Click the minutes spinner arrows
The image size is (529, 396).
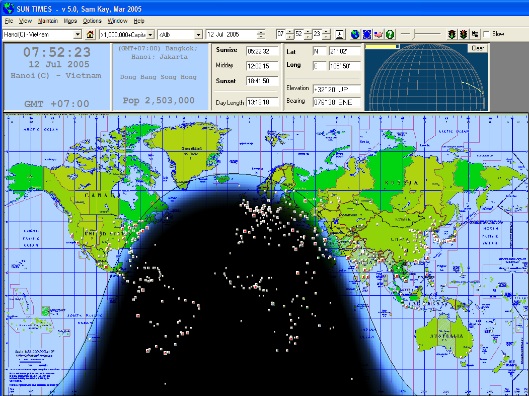pyautogui.click(x=308, y=34)
